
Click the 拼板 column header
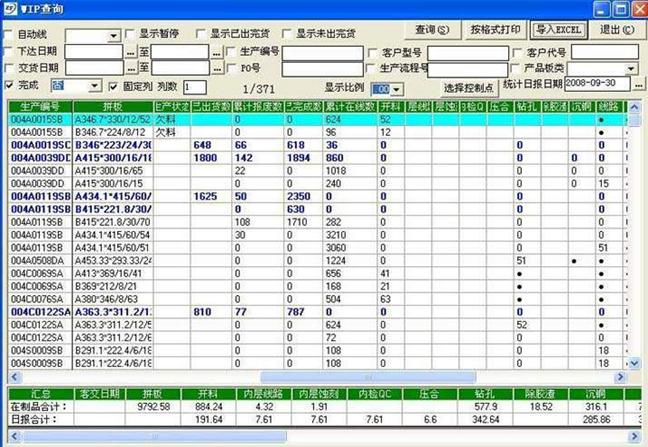[x=110, y=105]
